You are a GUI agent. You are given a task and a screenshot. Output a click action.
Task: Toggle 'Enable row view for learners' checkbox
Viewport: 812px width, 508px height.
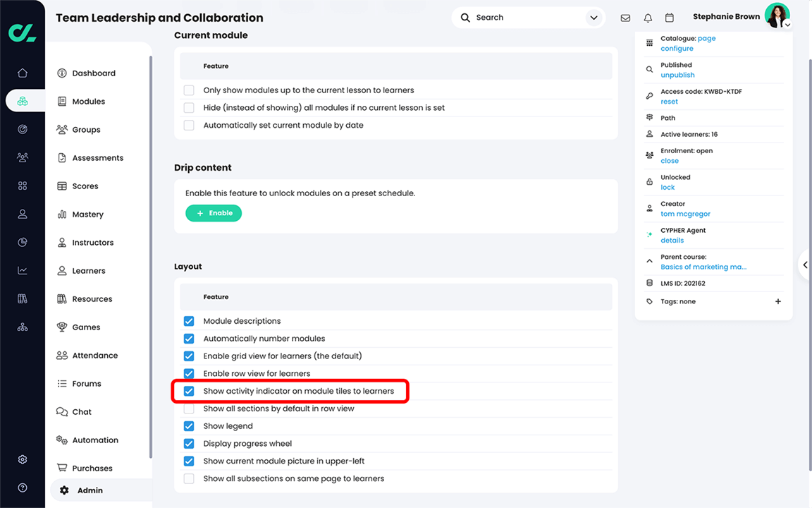(189, 374)
